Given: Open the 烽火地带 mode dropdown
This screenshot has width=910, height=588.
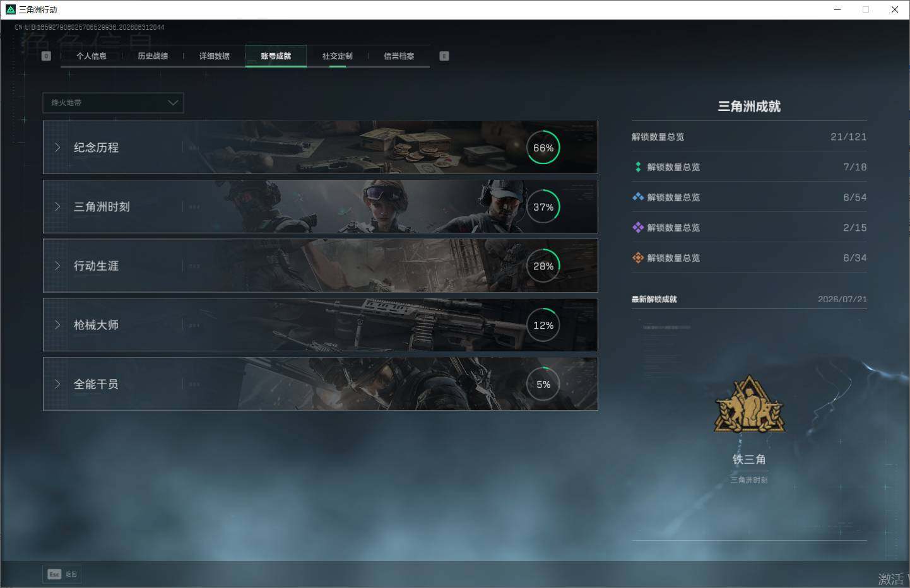Looking at the screenshot, I should [x=113, y=103].
